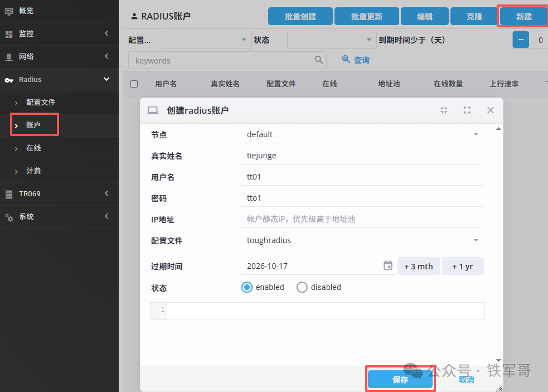Click the dialog's shrink window icon
The image size is (548, 392).
(x=444, y=110)
